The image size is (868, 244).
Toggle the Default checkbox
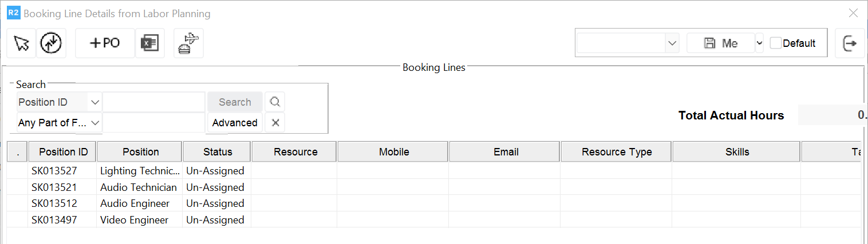click(776, 43)
